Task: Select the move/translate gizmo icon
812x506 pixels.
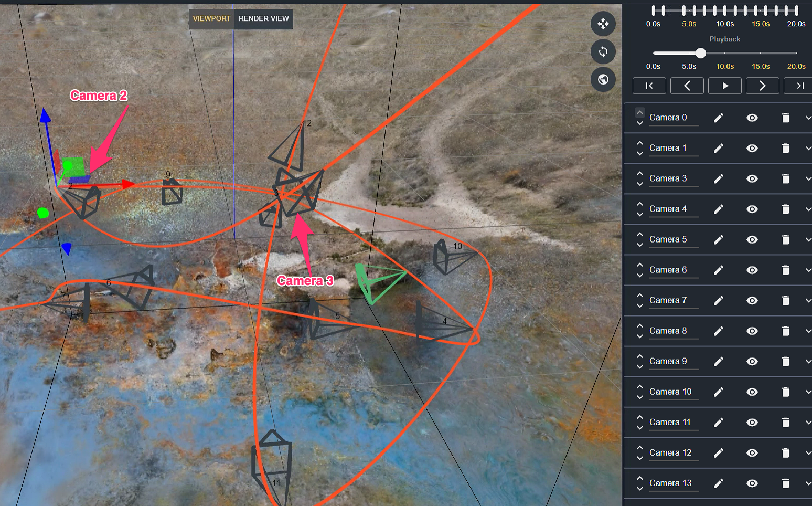Action: (603, 24)
